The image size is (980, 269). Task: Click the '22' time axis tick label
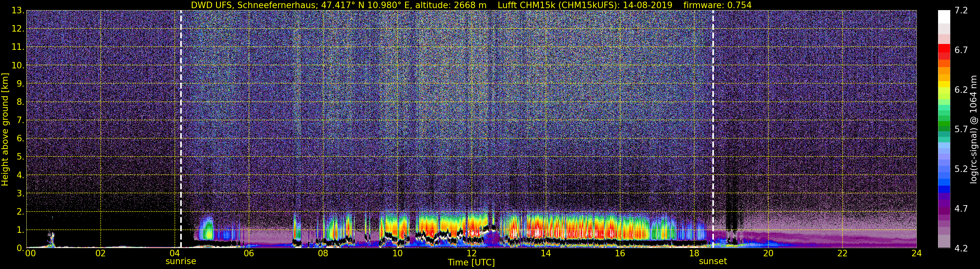(x=842, y=254)
